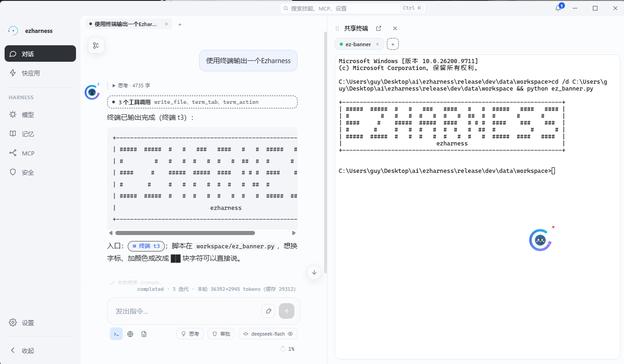Open the 安全 security section
The width and height of the screenshot is (624, 364).
click(x=40, y=172)
